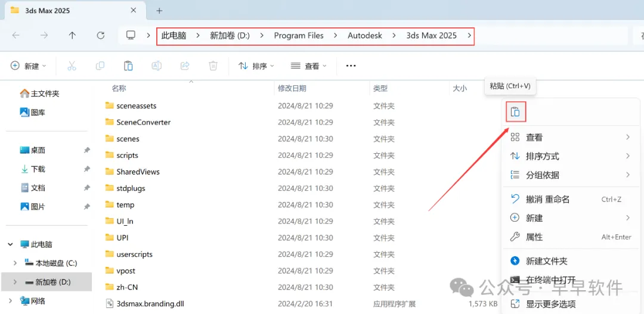Click the Paste clipboard icon in toolbar
The width and height of the screenshot is (644, 314).
click(x=128, y=66)
